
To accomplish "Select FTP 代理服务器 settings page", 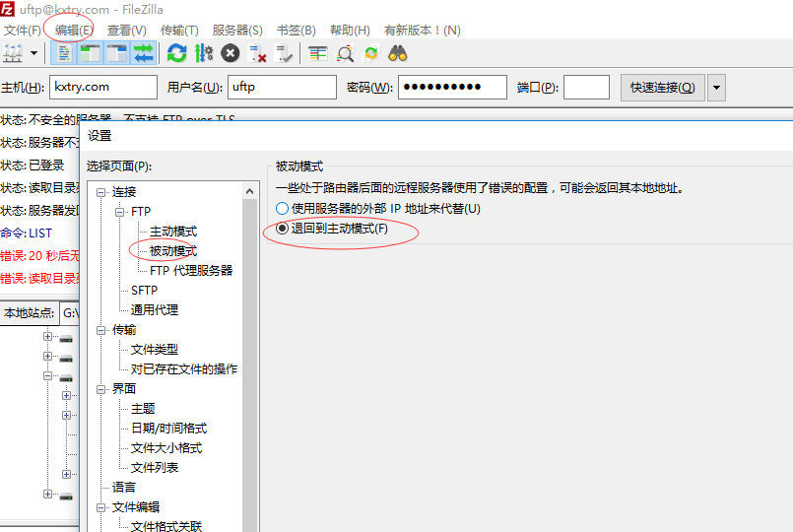I will click(x=191, y=271).
